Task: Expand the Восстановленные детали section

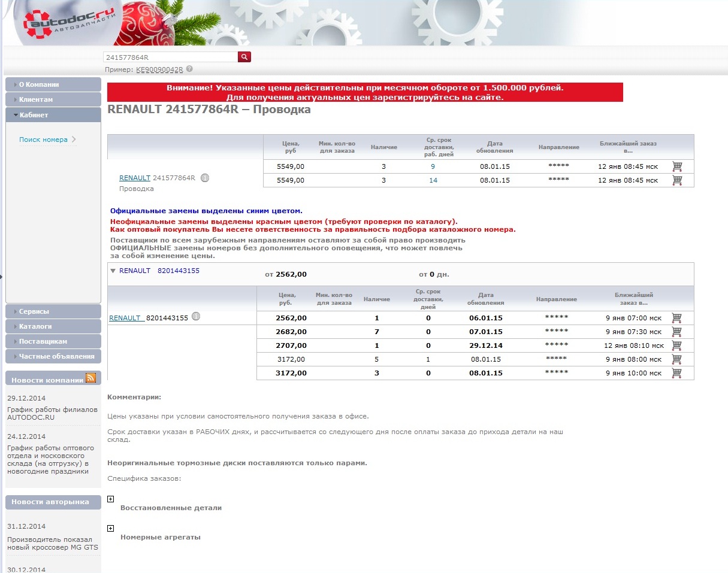Action: [x=110, y=499]
